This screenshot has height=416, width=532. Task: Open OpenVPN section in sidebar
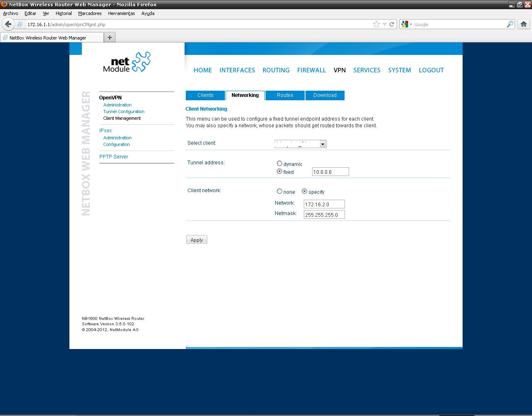[x=110, y=98]
